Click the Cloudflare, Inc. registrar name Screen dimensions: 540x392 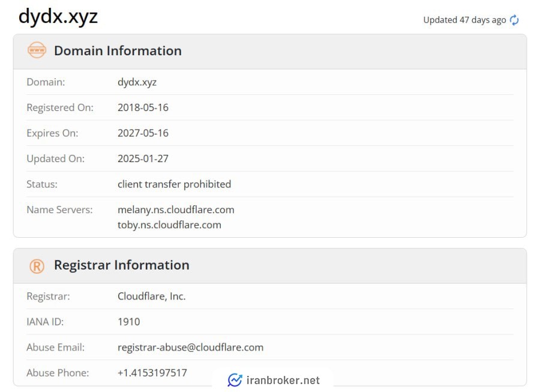pos(152,296)
